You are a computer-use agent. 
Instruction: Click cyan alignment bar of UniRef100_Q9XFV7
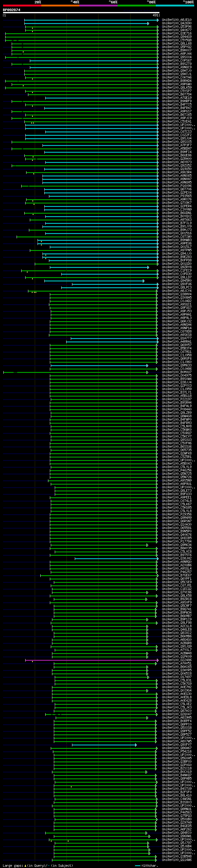104,745
